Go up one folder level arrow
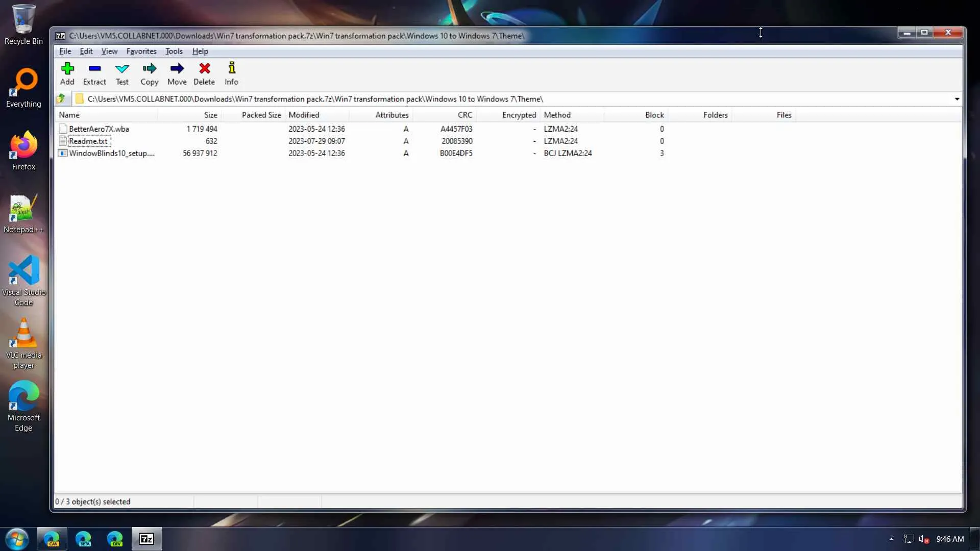This screenshot has width=980, height=551. pos(61,98)
